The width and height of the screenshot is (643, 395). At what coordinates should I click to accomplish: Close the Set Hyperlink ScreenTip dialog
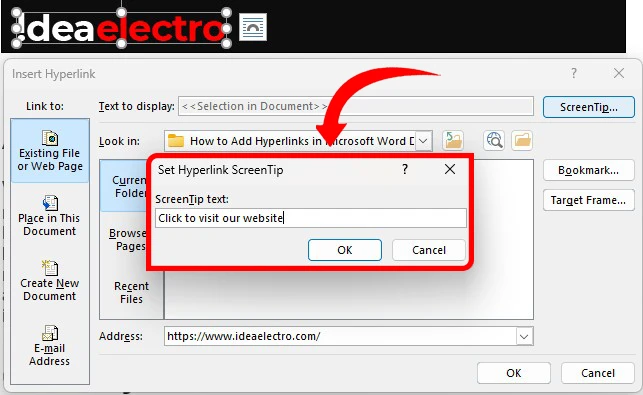coord(450,169)
